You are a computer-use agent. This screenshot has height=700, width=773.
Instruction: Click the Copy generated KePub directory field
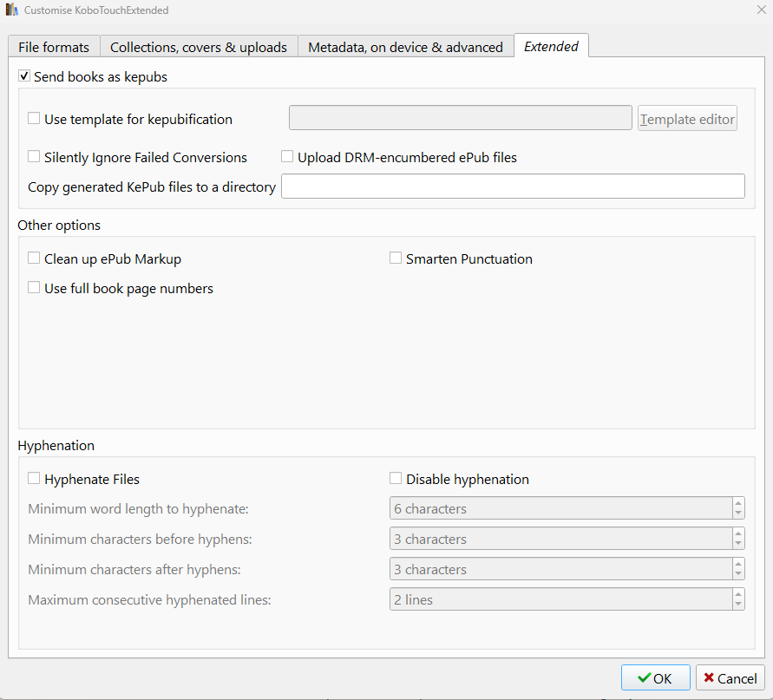[x=513, y=186]
